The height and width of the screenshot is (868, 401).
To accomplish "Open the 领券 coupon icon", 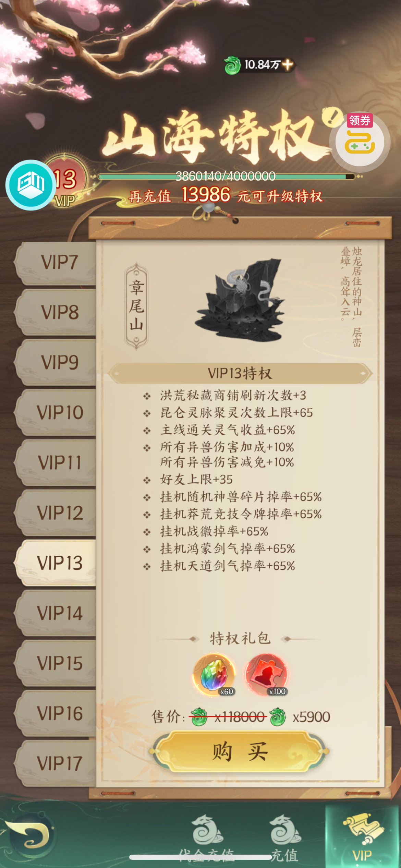I will pos(359,141).
